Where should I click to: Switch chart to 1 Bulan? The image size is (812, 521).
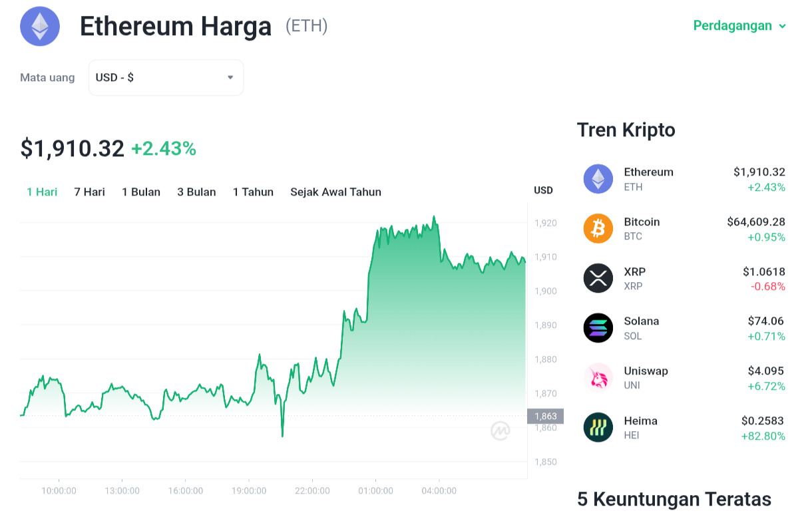pyautogui.click(x=141, y=192)
